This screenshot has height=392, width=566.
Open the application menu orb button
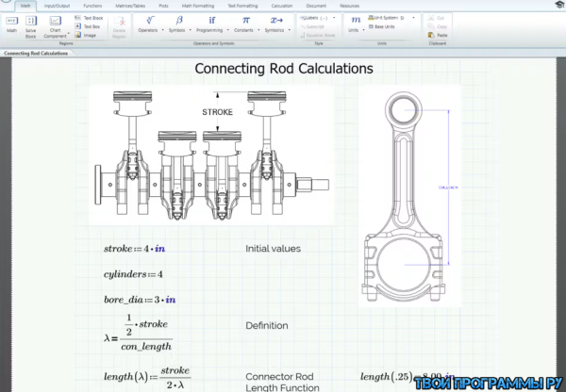click(x=5, y=1)
